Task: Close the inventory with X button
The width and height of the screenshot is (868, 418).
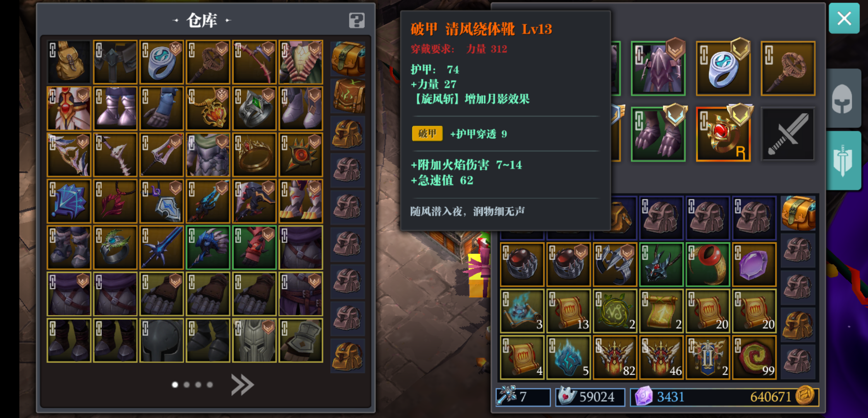Action: tap(844, 18)
